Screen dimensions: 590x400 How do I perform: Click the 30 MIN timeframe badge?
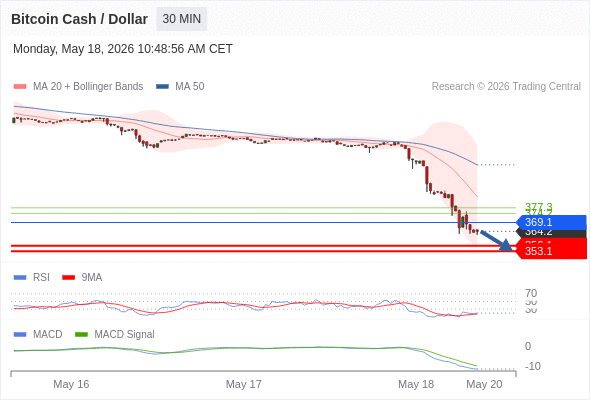pos(182,19)
